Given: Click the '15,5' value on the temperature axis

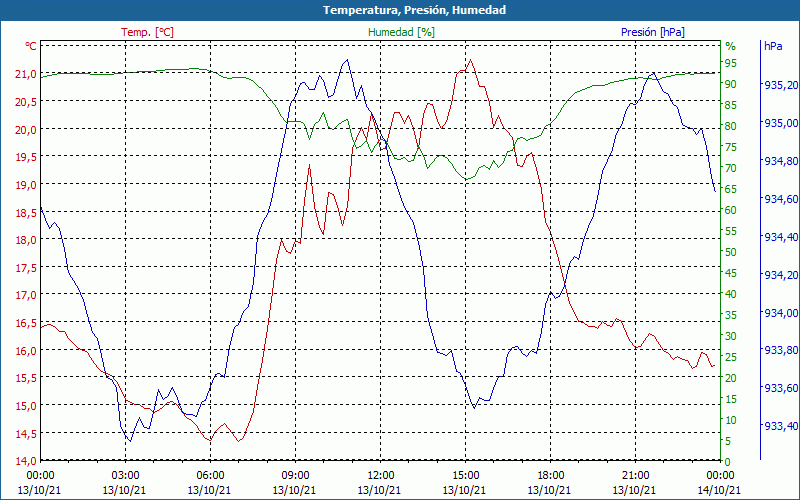Looking at the screenshot, I should pyautogui.click(x=26, y=378).
